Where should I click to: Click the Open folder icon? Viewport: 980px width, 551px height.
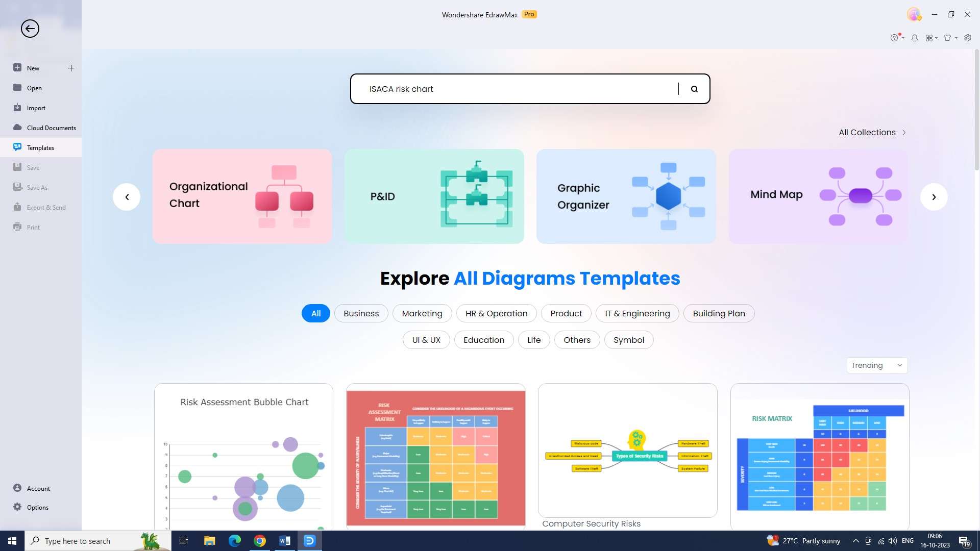(17, 87)
